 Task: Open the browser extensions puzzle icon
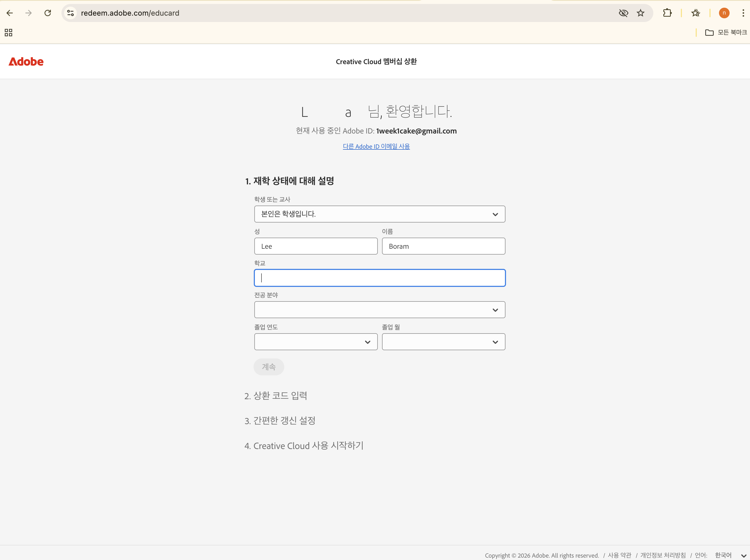click(x=667, y=13)
